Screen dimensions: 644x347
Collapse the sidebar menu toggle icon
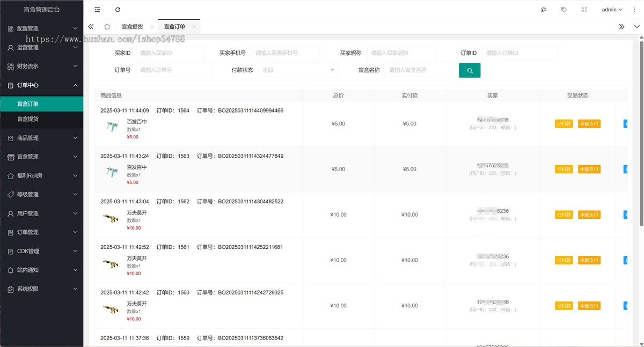[x=97, y=10]
